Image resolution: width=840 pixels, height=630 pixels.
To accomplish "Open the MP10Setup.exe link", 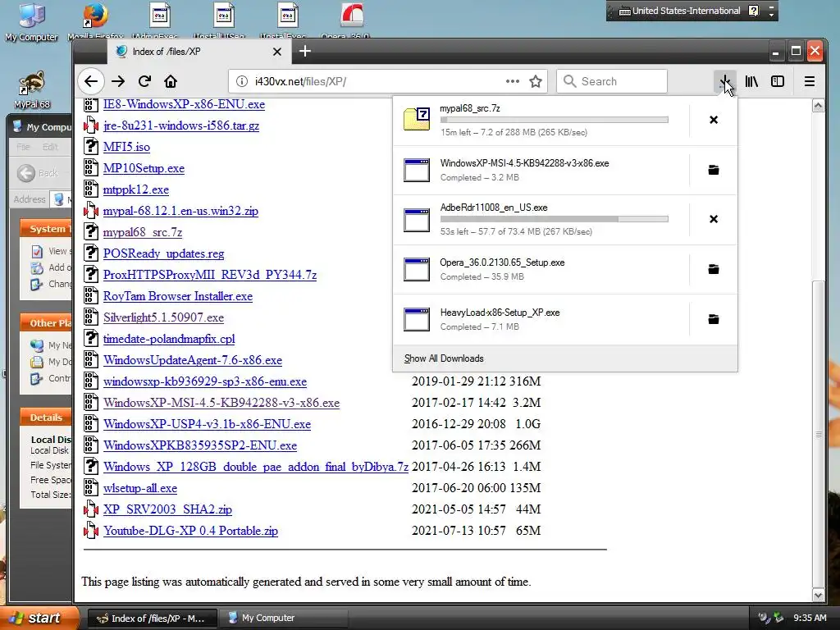I will coord(144,168).
